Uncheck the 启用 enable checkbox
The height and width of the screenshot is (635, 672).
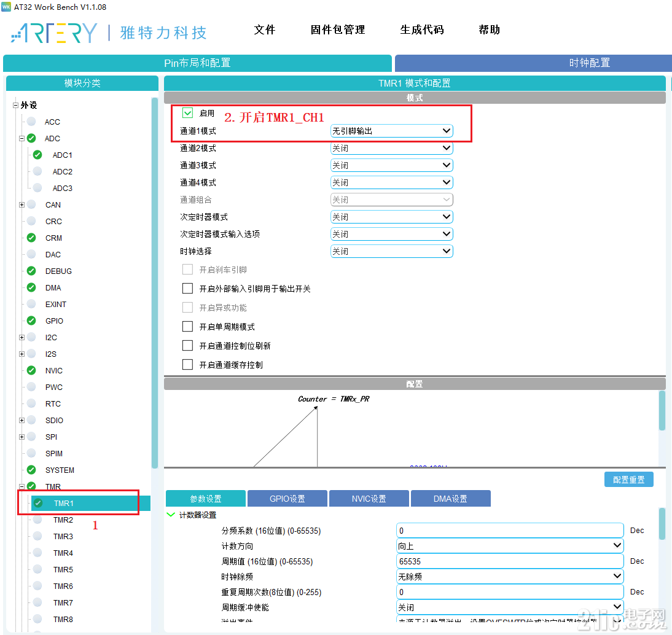pyautogui.click(x=187, y=112)
